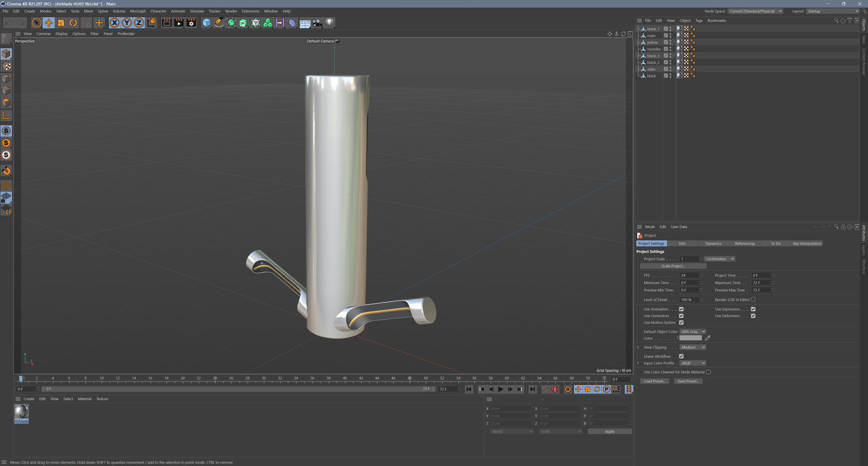Screen dimensions: 868x466
Task: Click frame 36 on the timeline ruler
Action: [312, 379]
